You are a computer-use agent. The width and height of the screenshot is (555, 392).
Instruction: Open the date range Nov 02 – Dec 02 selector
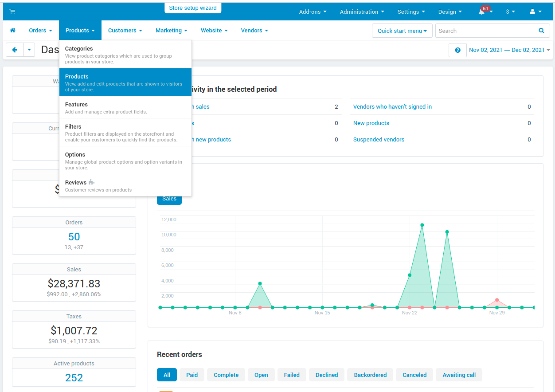(x=509, y=50)
